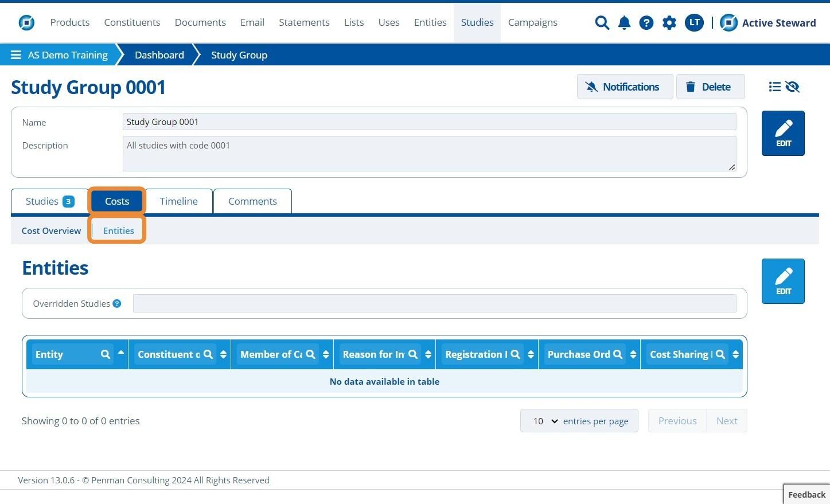Open the search magnifier in top navigation
This screenshot has width=830, height=504.
tap(602, 23)
